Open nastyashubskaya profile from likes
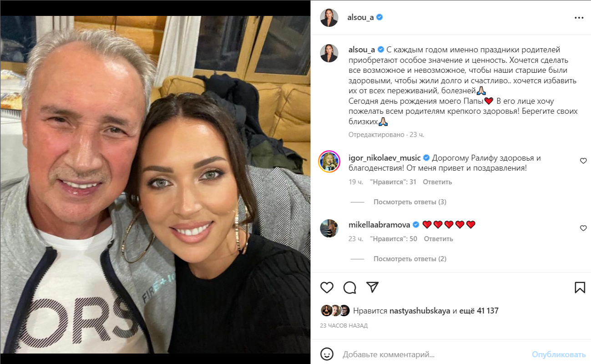This screenshot has width=591, height=364. point(420,311)
